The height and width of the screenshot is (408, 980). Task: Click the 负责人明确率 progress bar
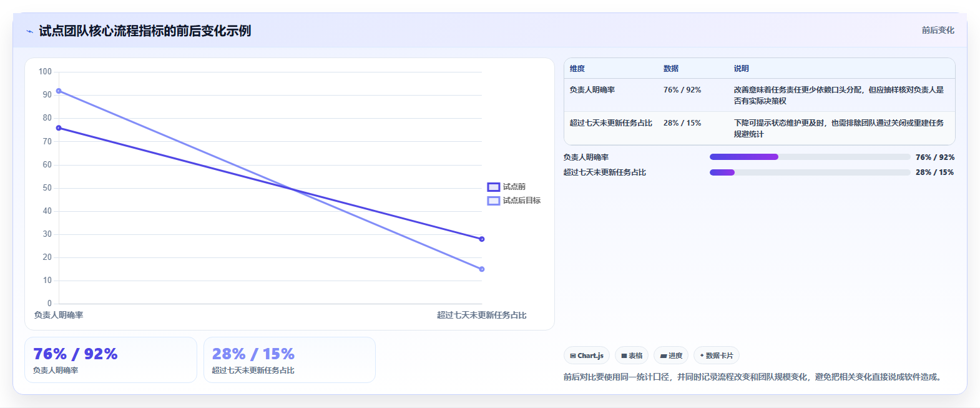pyautogui.click(x=810, y=157)
